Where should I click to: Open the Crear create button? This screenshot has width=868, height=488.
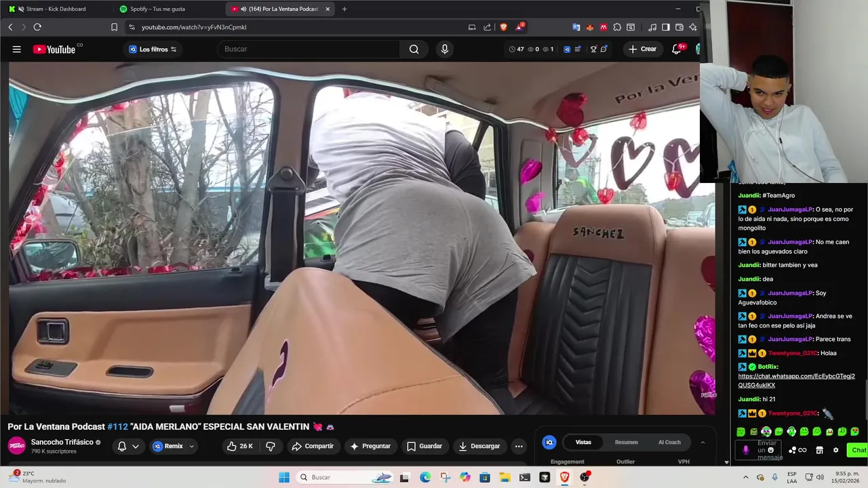click(x=642, y=49)
